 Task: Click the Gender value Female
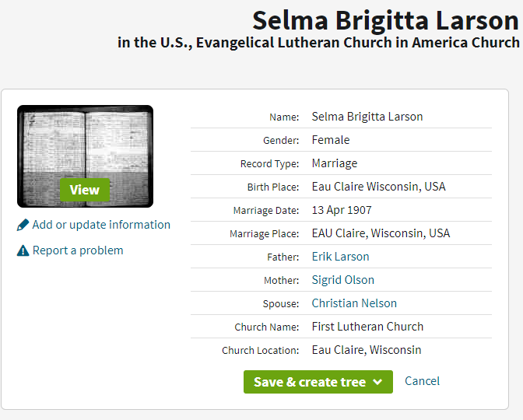pos(331,140)
